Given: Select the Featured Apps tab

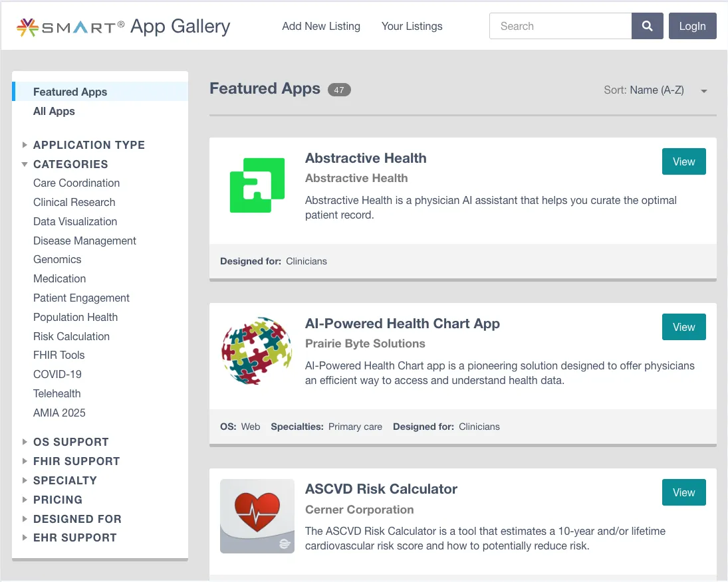Looking at the screenshot, I should (70, 92).
